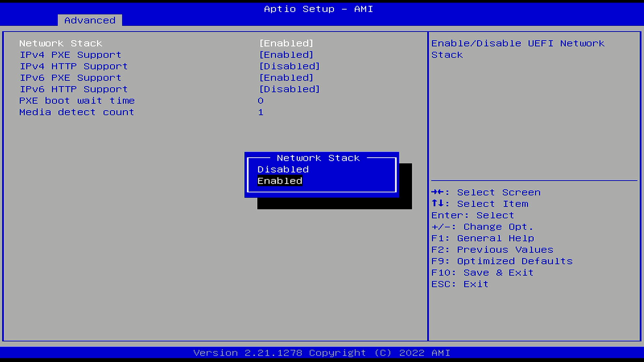Viewport: 644px width, 362px height.
Task: Click the F10 Save & Exit hint
Action: [482, 273]
